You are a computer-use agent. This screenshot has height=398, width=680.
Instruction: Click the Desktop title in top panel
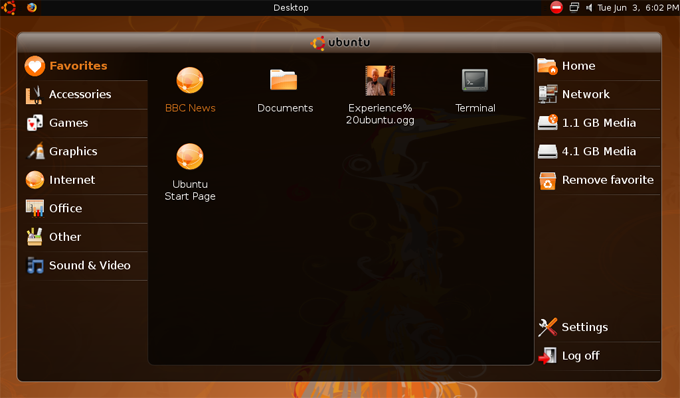(291, 8)
